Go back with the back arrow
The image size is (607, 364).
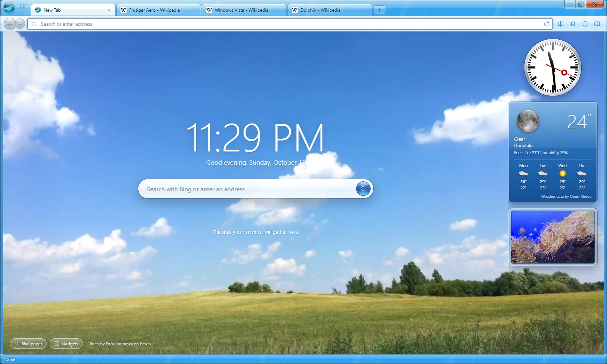10,24
